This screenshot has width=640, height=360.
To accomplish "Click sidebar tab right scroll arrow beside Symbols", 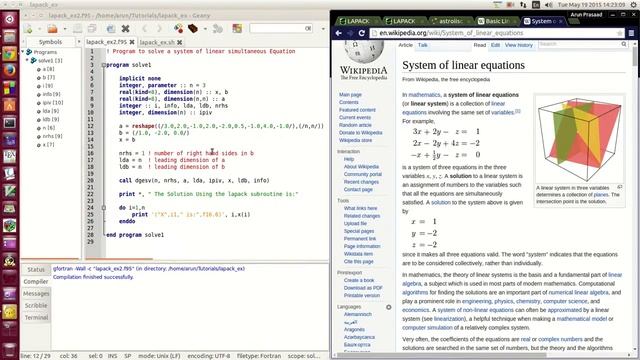I will coord(78,42).
